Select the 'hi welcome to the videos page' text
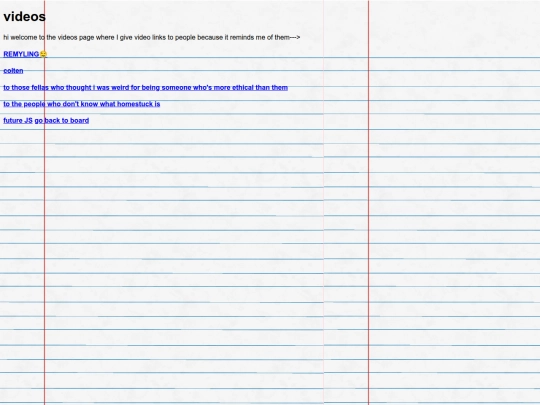Viewport: 540px width, 405px height. pos(152,37)
